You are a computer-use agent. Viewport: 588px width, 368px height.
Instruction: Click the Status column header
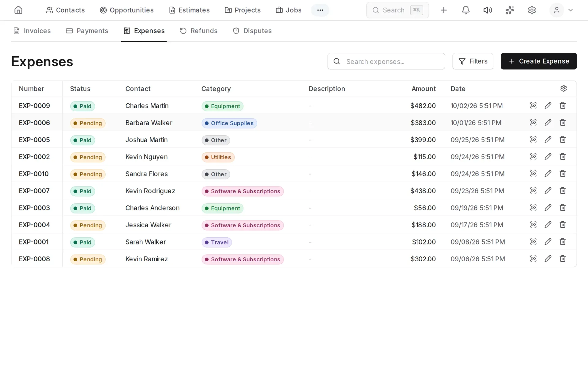[x=80, y=89]
